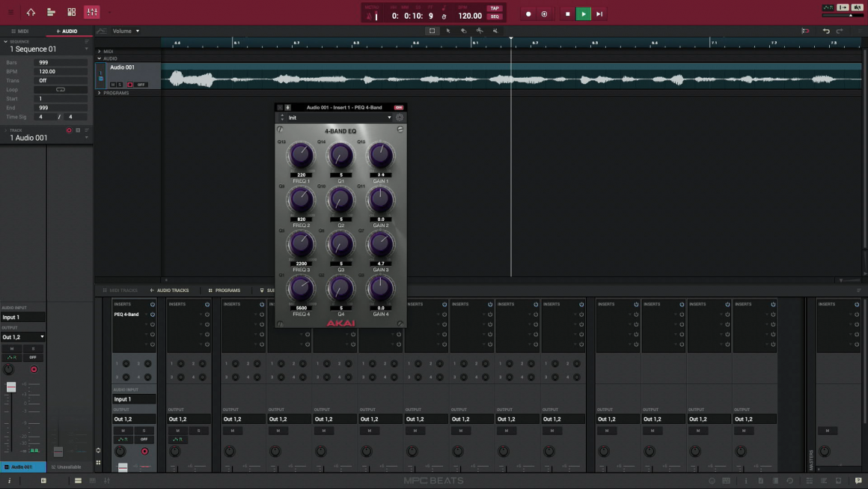This screenshot has height=489, width=868.
Task: Select the eraser tool in timeline toolbar
Action: point(463,31)
